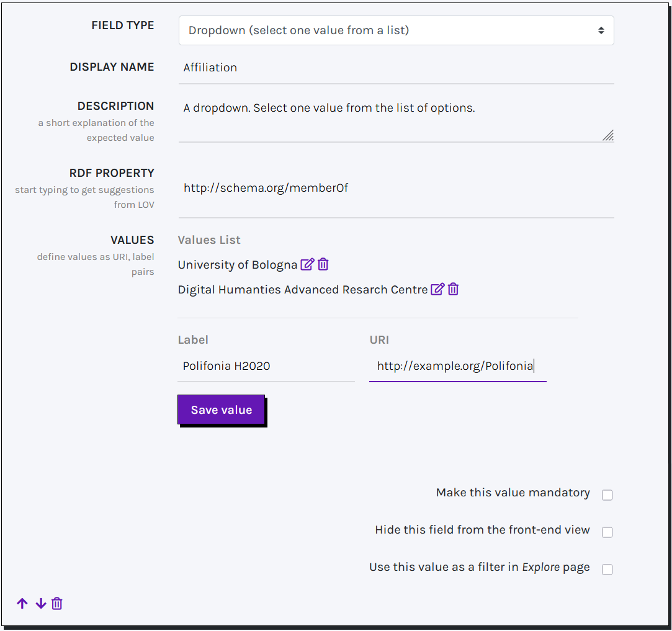The height and width of the screenshot is (631, 672).
Task: Check Hide this field from front-end view
Action: click(607, 532)
